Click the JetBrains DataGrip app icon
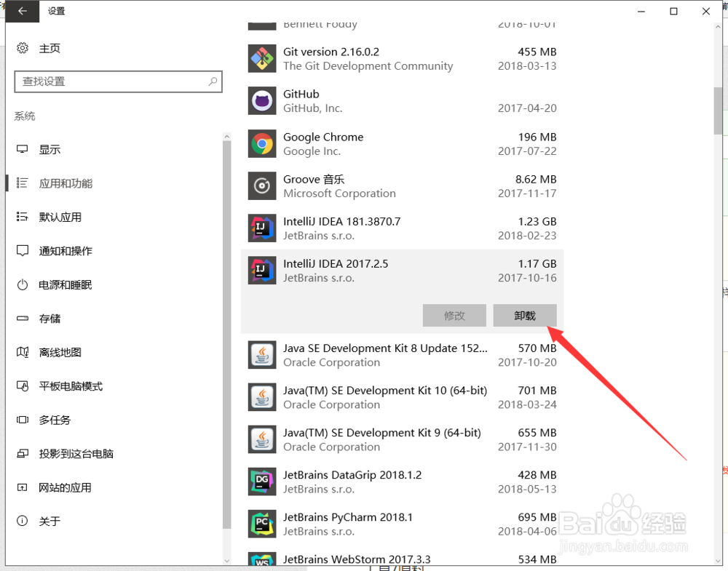 click(262, 482)
